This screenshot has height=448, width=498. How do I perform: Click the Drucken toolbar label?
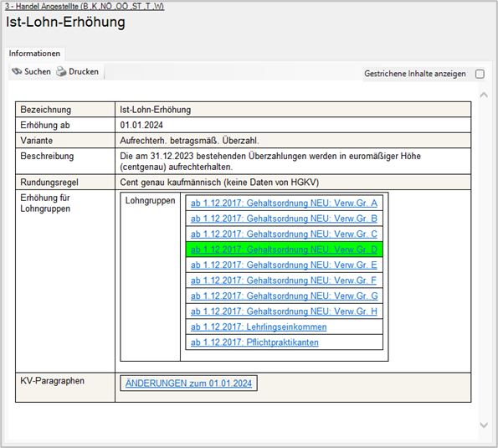[84, 72]
